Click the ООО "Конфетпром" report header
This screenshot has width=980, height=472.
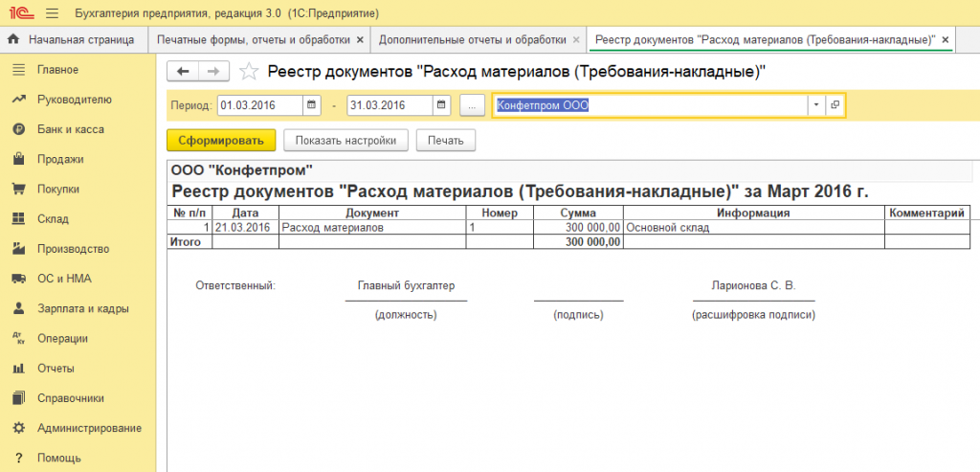click(x=242, y=170)
